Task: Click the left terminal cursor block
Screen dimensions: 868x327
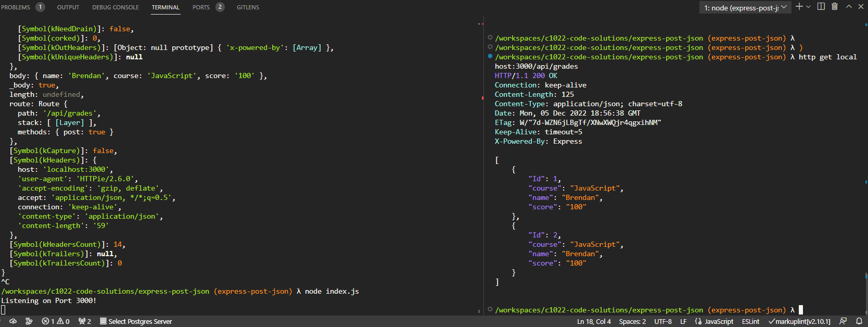Action: point(3,310)
